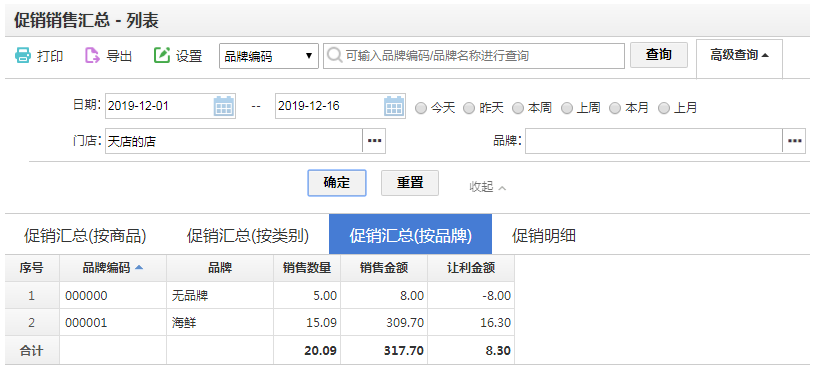Click the 品牌 column header

click(x=220, y=268)
